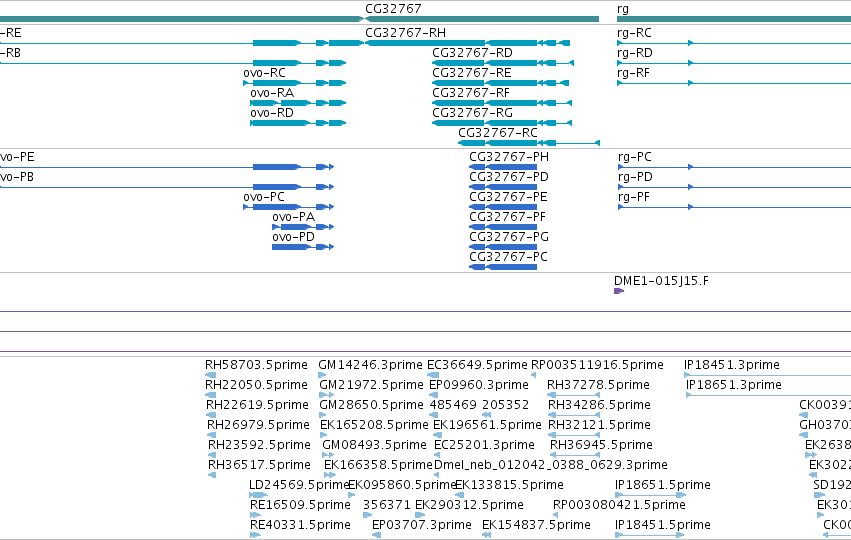Click the RP003080421.5prime EST label

point(619,505)
